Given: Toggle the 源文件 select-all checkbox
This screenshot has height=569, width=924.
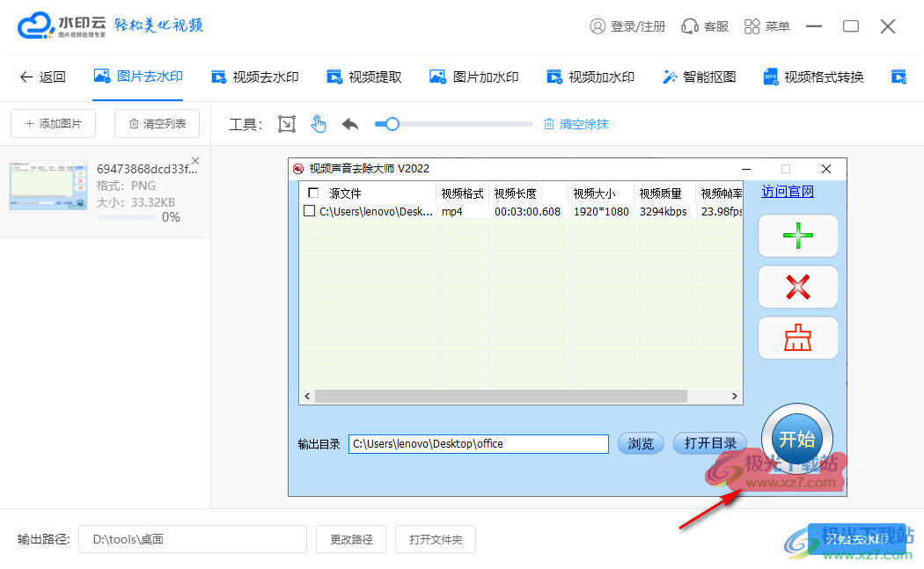Looking at the screenshot, I should [x=313, y=193].
